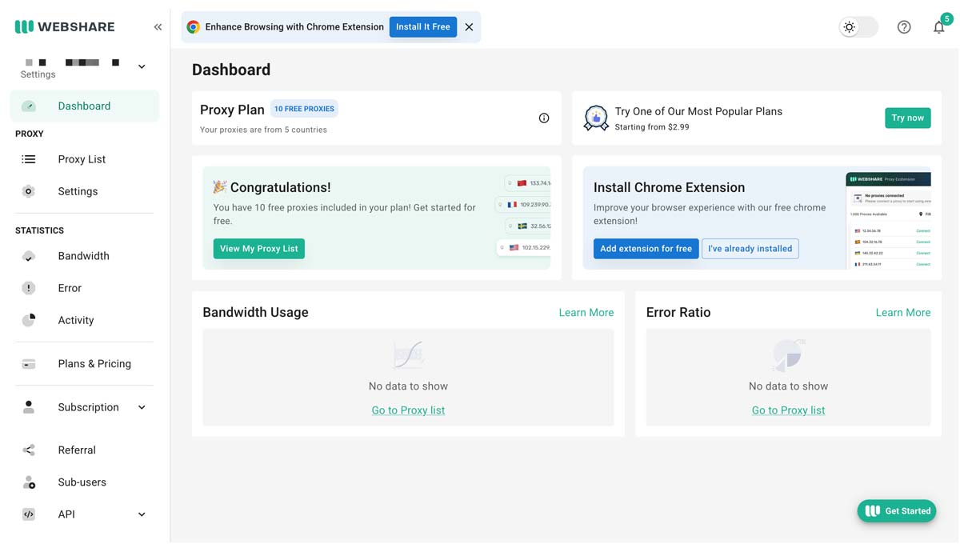Click the Activity pie chart icon
960x560 pixels.
(x=29, y=320)
